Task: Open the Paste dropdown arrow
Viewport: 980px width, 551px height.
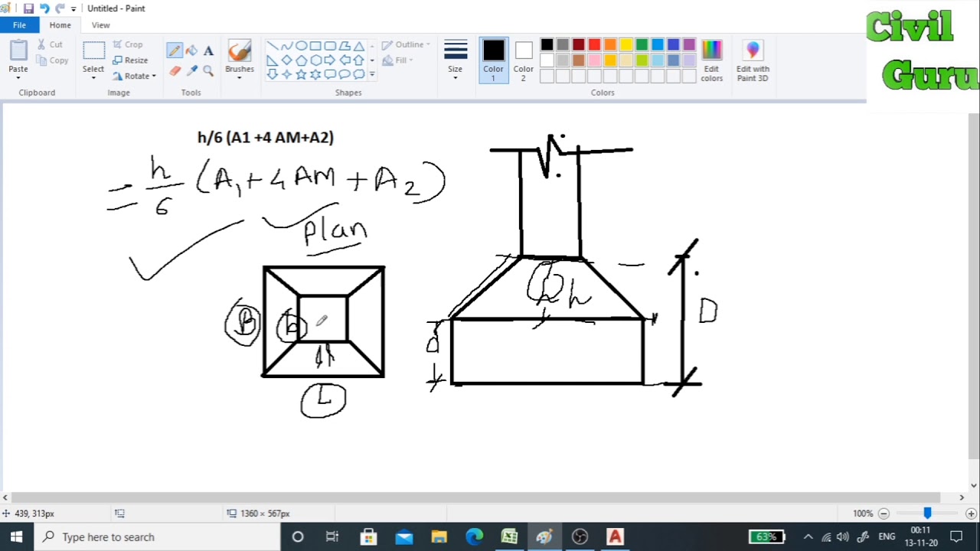Action: pos(18,77)
